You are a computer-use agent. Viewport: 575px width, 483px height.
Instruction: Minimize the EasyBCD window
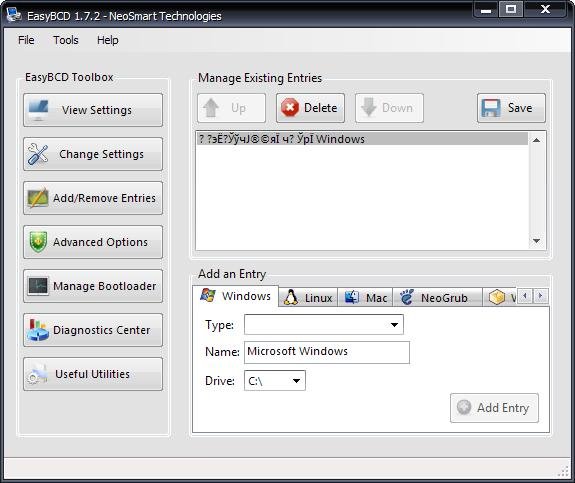point(486,10)
